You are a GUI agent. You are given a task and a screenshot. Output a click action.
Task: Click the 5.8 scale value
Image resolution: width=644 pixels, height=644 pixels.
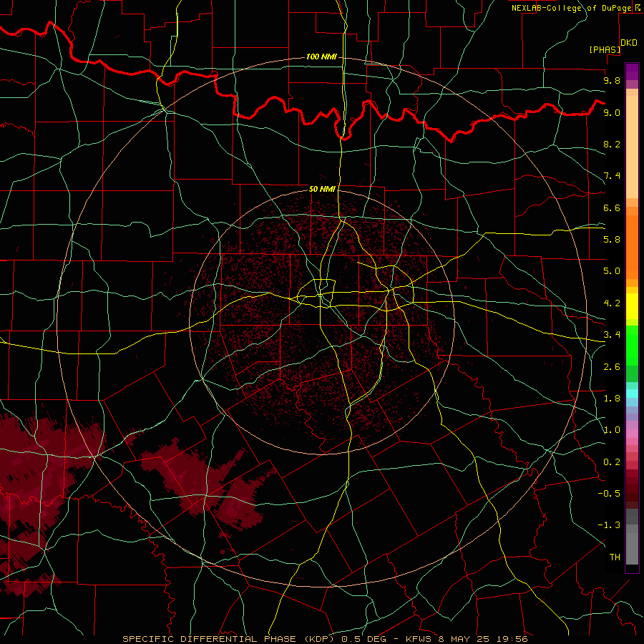612,240
